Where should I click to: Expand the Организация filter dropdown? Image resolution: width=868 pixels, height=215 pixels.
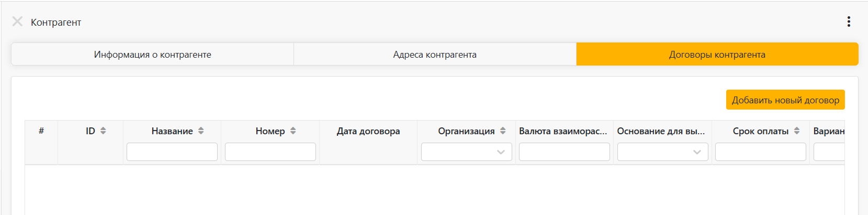click(x=466, y=152)
